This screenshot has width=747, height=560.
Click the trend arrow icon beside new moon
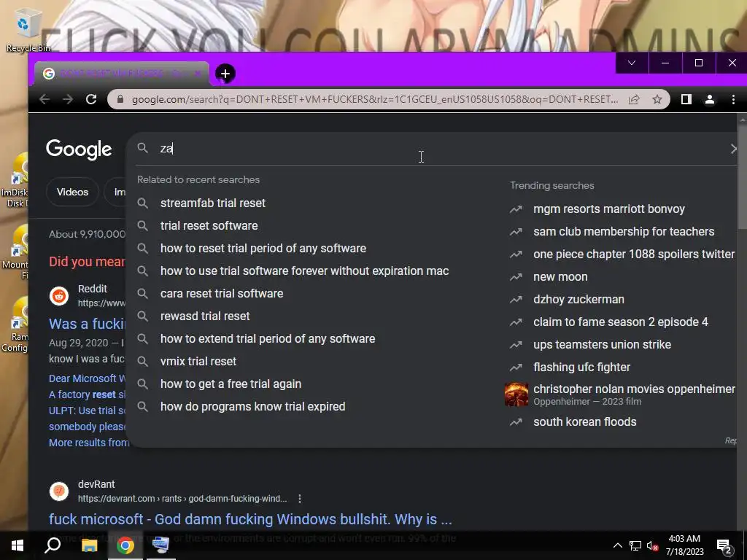516,276
